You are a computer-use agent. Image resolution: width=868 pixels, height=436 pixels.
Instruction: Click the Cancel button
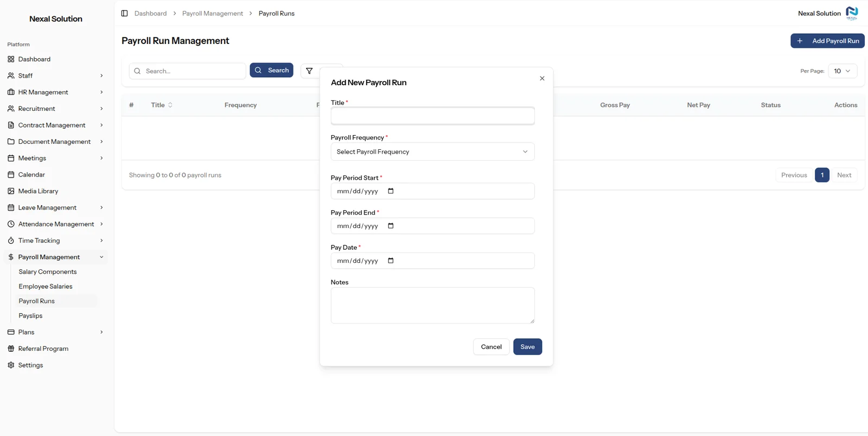pyautogui.click(x=492, y=347)
